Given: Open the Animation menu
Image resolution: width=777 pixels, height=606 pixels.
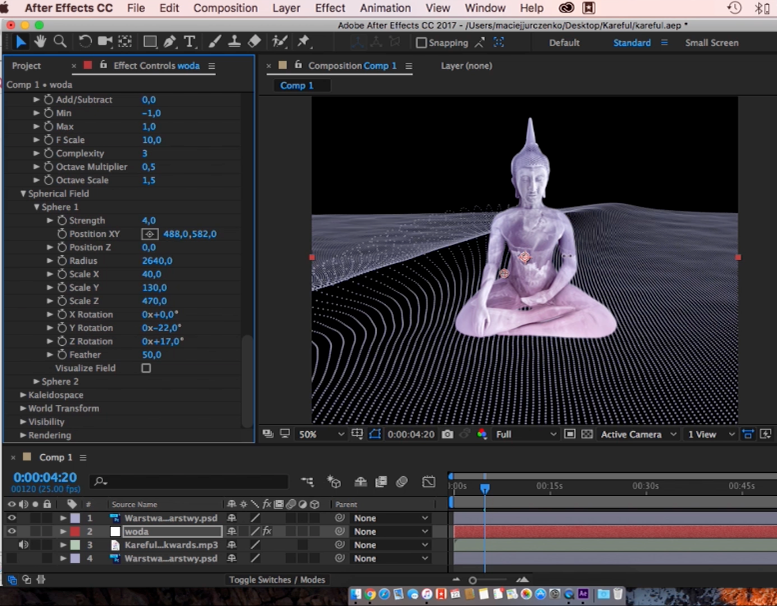Looking at the screenshot, I should tap(385, 8).
